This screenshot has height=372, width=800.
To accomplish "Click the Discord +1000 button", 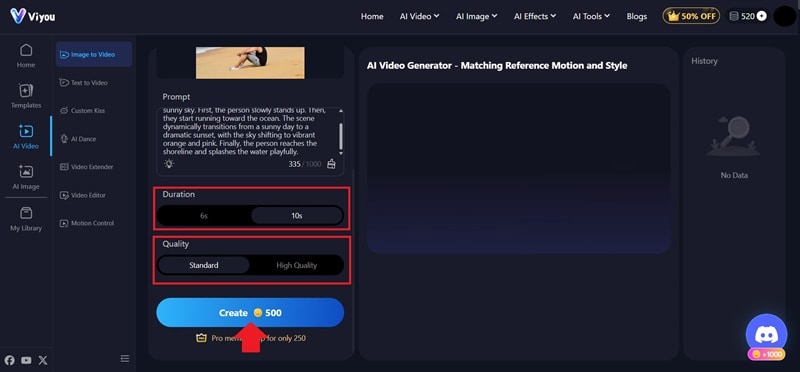I will 766,337.
